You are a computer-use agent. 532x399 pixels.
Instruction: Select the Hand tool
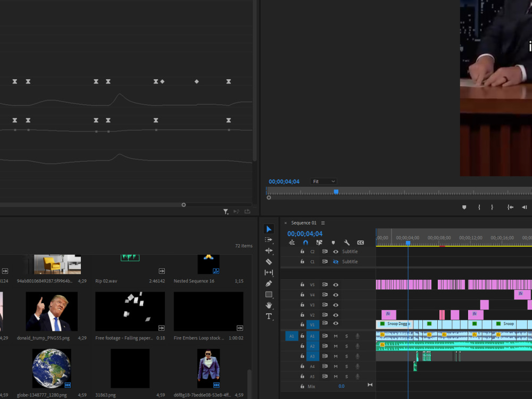(269, 305)
